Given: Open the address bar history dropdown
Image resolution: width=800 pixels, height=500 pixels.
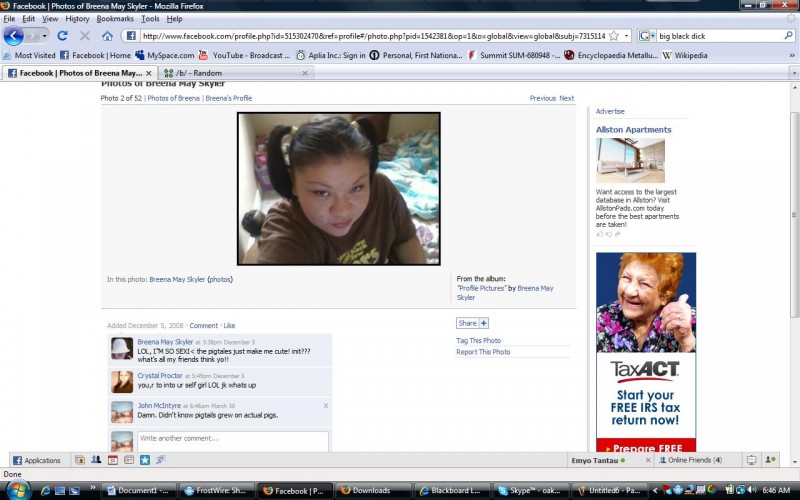Looking at the screenshot, I should click(627, 36).
